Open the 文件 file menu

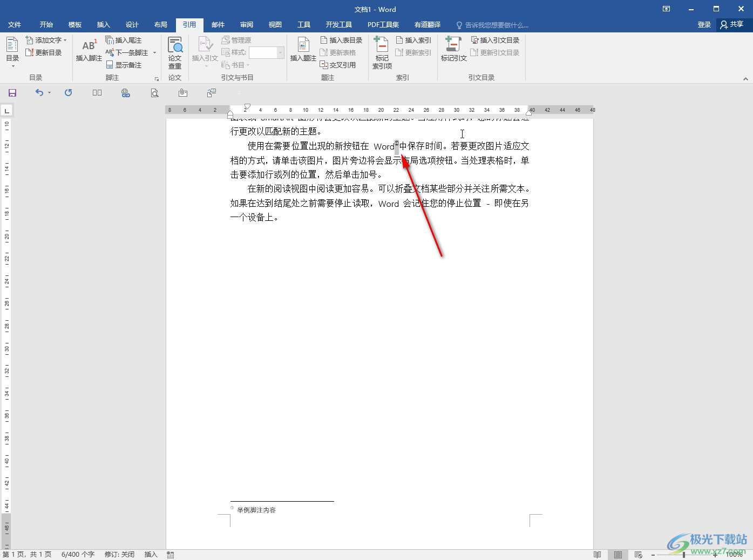click(x=15, y=25)
